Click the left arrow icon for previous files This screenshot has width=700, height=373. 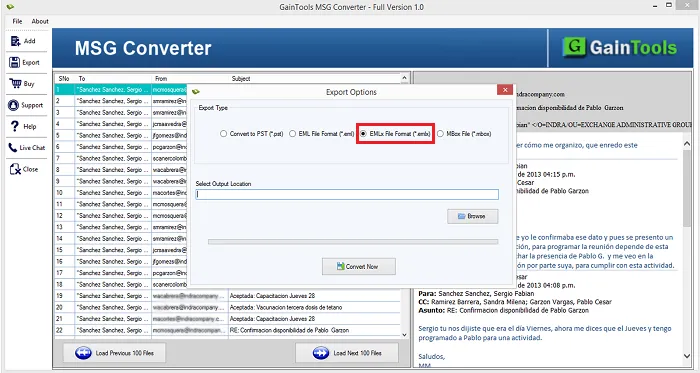coord(83,353)
